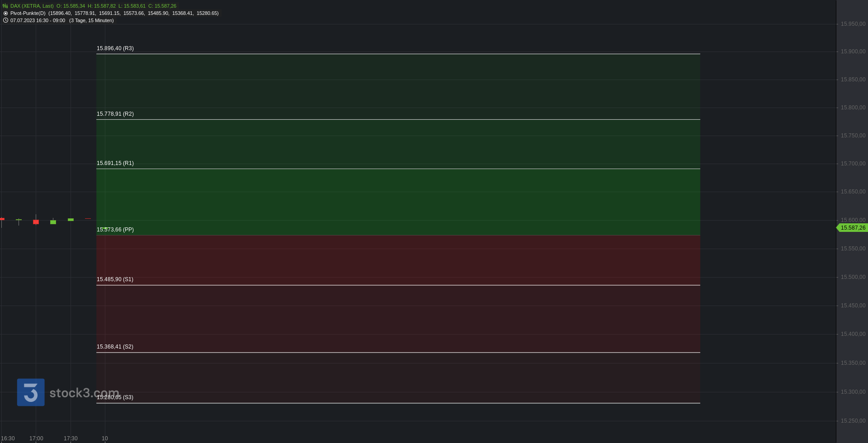Image resolution: width=868 pixels, height=443 pixels.
Task: Click the red candle at 17:00
Action: (36, 222)
